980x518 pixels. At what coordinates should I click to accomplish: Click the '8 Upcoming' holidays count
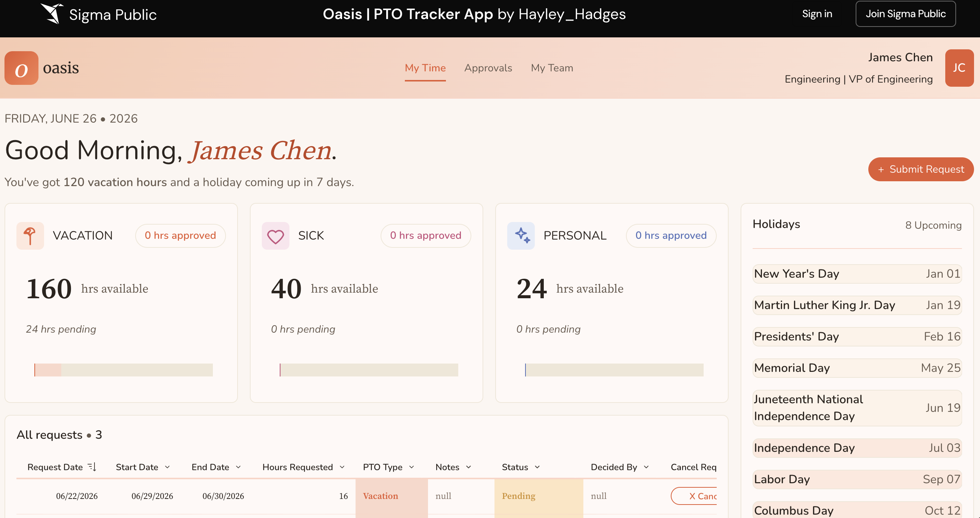pos(933,225)
